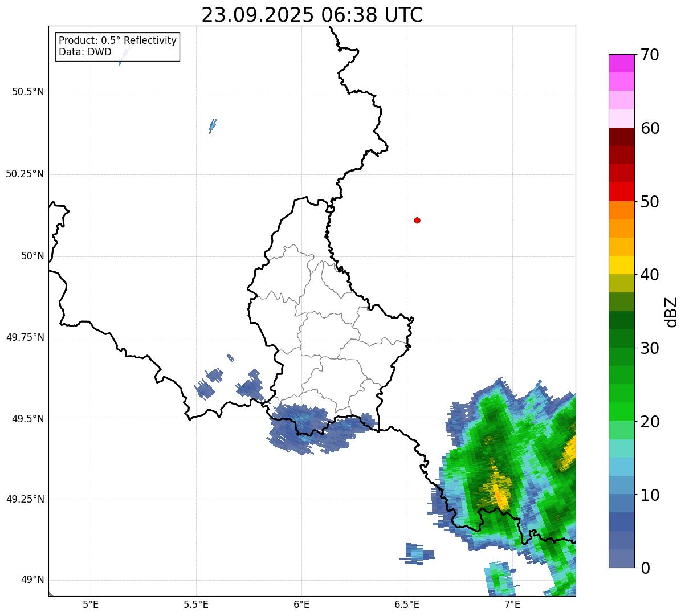This screenshot has width=685, height=616.
Task: Click the colorbar tick label 40
Action: point(650,275)
